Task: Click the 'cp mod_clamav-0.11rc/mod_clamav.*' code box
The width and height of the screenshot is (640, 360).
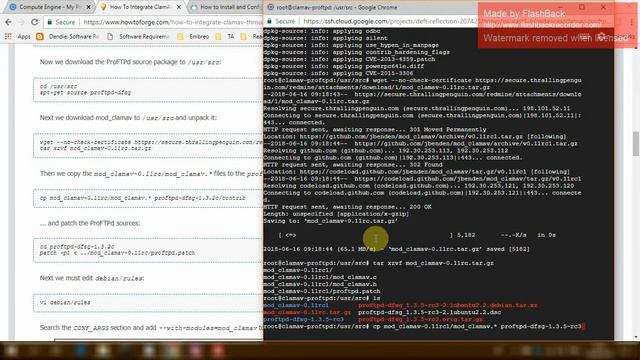Action: tap(148, 198)
